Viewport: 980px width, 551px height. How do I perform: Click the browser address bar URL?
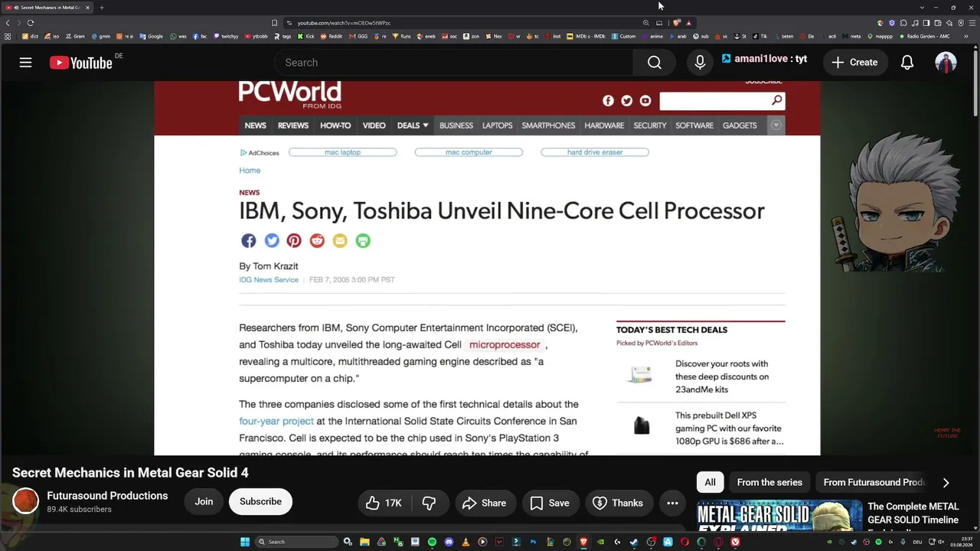(344, 23)
